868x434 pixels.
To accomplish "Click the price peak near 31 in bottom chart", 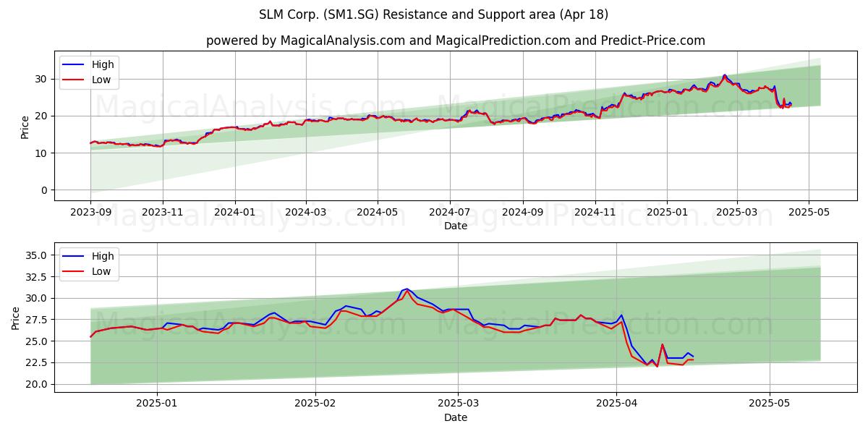I will [407, 289].
